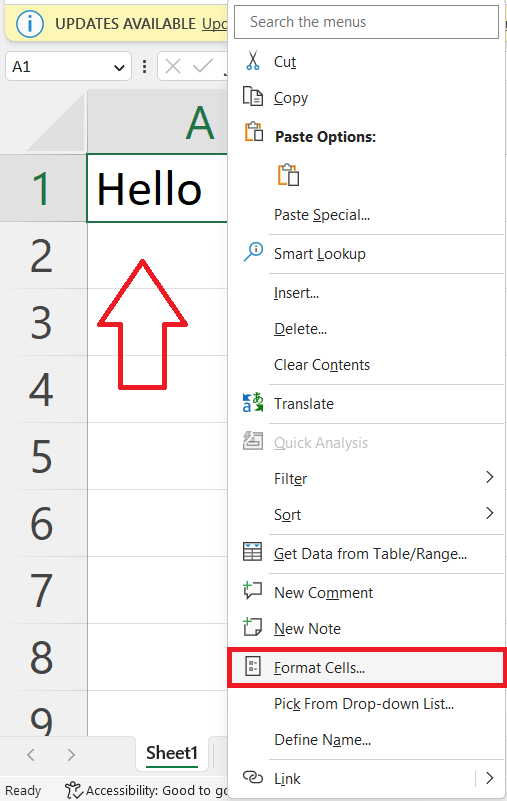
Task: Click the New Comment icon
Action: (x=252, y=591)
